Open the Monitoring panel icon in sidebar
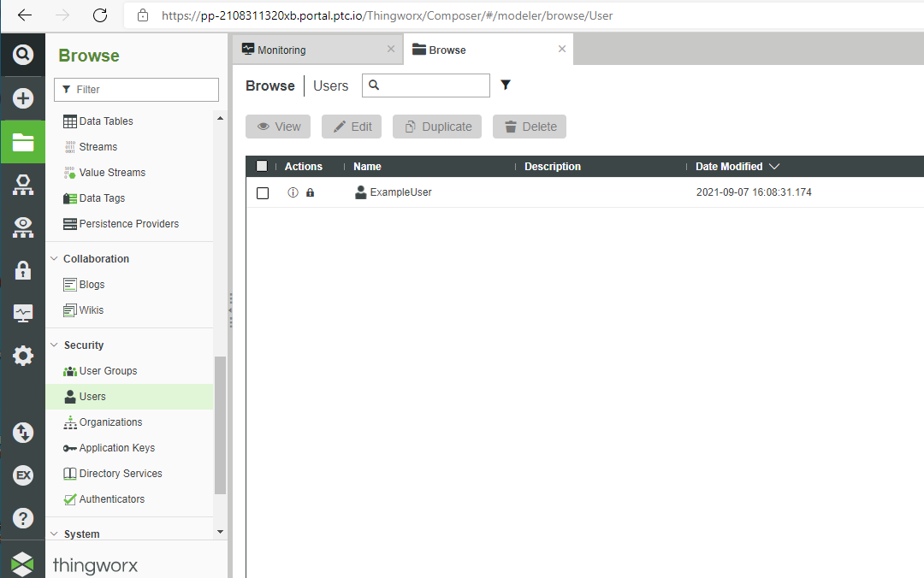This screenshot has width=924, height=578. click(22, 312)
